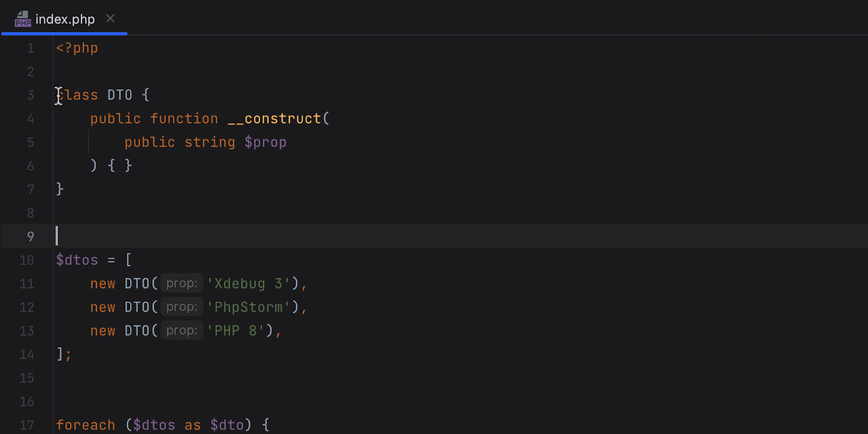868x434 pixels.
Task: Click the prop: inlay hint before 'PhpStorm'
Action: point(181,307)
